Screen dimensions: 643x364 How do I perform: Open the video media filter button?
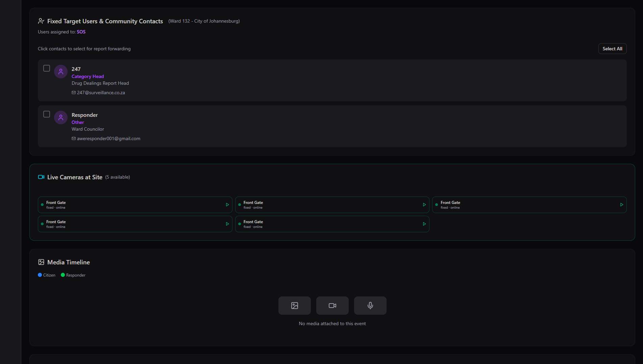332,306
